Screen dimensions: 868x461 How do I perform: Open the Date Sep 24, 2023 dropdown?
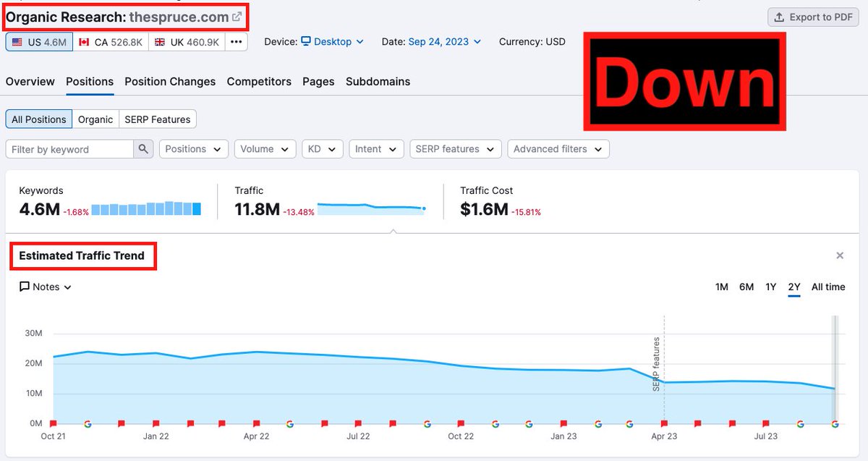click(445, 42)
